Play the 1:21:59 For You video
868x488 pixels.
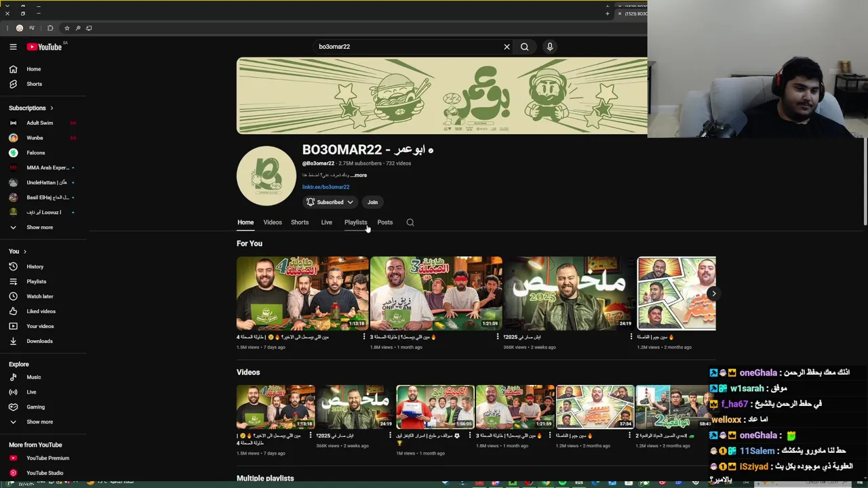(x=436, y=293)
